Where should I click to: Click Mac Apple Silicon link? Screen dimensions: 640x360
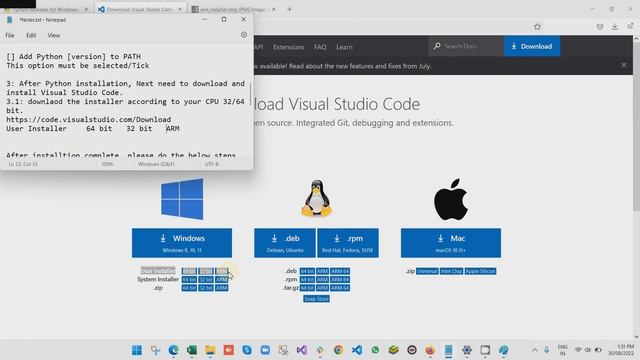tap(480, 271)
